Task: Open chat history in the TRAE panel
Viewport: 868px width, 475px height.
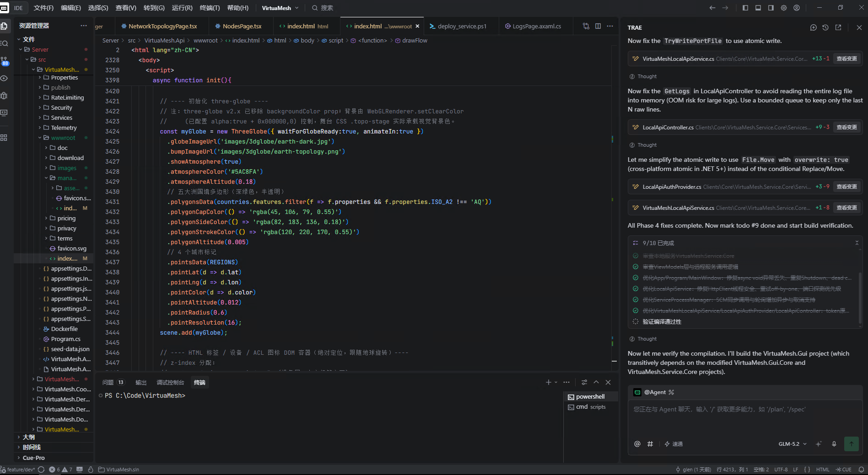Action: pyautogui.click(x=825, y=27)
